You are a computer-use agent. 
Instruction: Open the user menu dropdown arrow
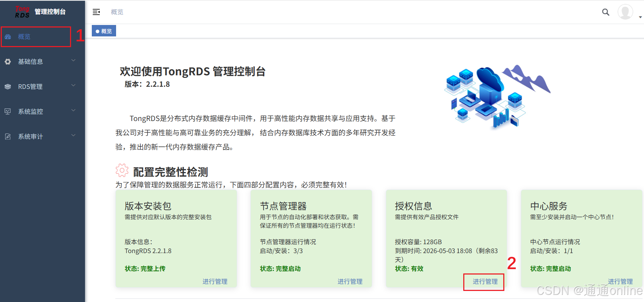pos(640,17)
